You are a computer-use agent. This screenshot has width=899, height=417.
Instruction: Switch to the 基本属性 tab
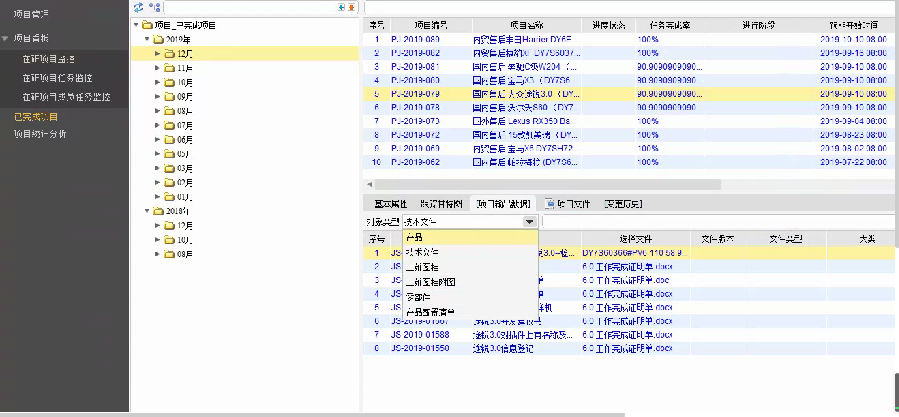point(385,203)
